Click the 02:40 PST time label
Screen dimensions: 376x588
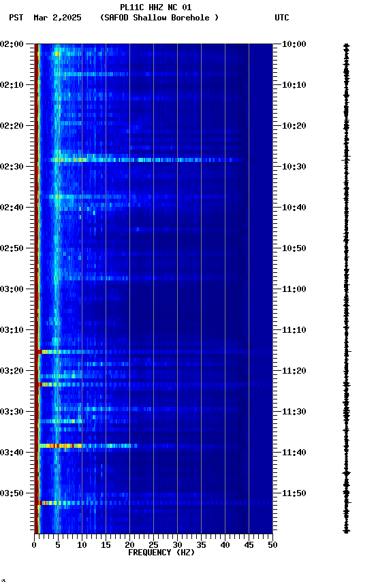pos(12,208)
